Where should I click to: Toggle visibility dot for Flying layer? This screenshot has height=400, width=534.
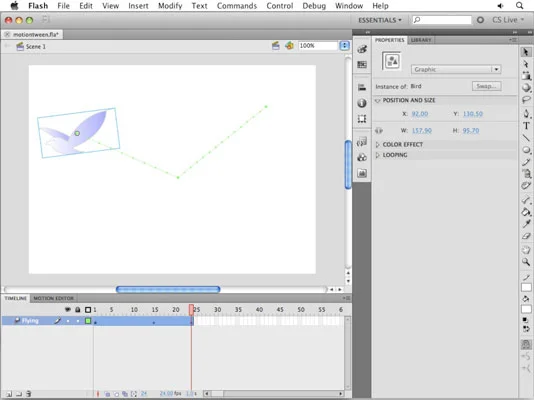[x=68, y=321]
